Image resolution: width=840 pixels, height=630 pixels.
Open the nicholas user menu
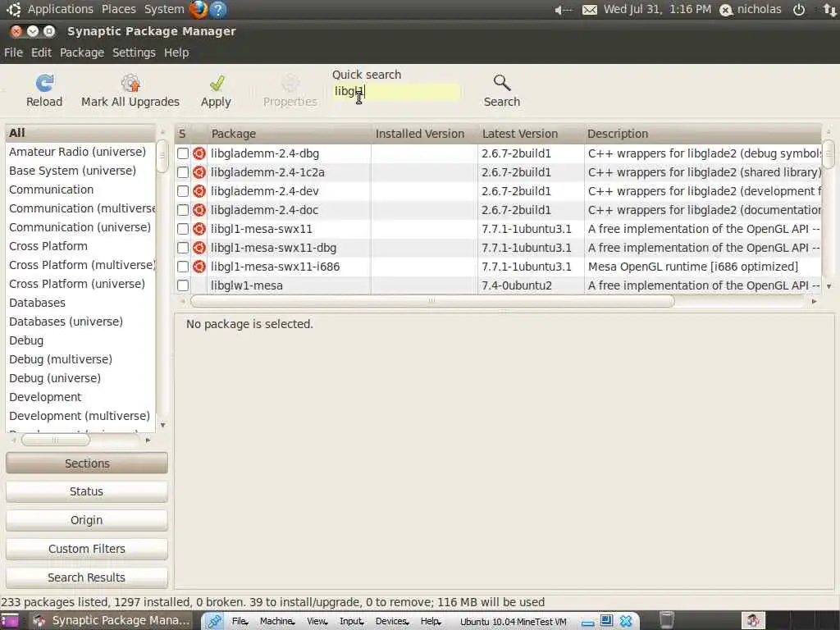[x=751, y=10]
